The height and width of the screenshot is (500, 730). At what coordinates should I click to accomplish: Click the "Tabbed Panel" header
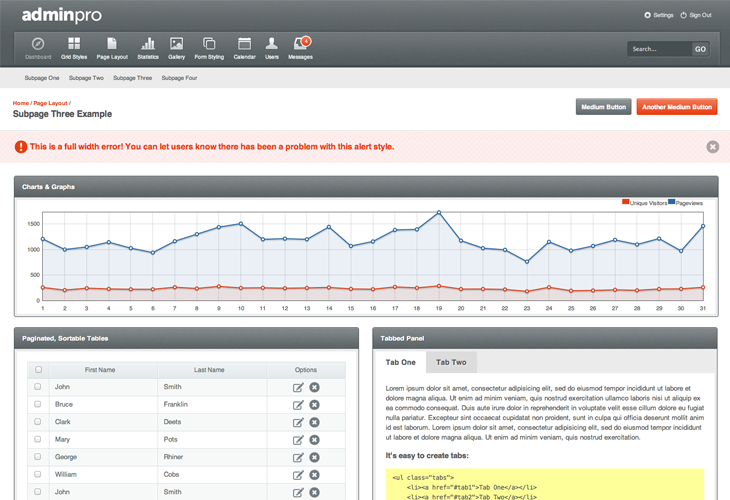545,338
